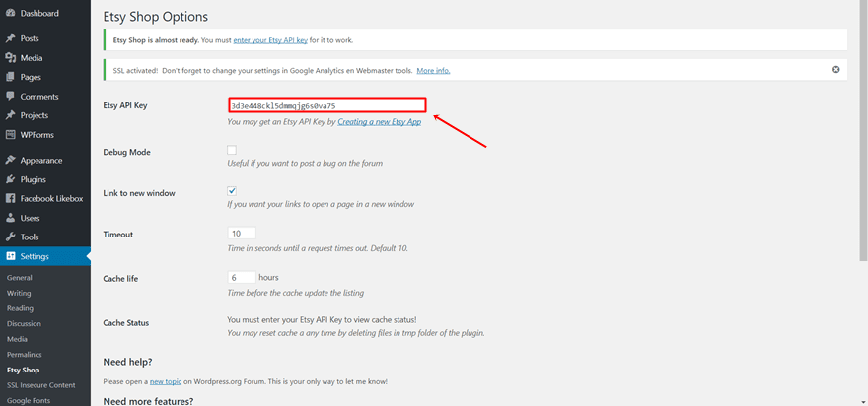Open the 'More info.' link
868x406 pixels.
433,71
